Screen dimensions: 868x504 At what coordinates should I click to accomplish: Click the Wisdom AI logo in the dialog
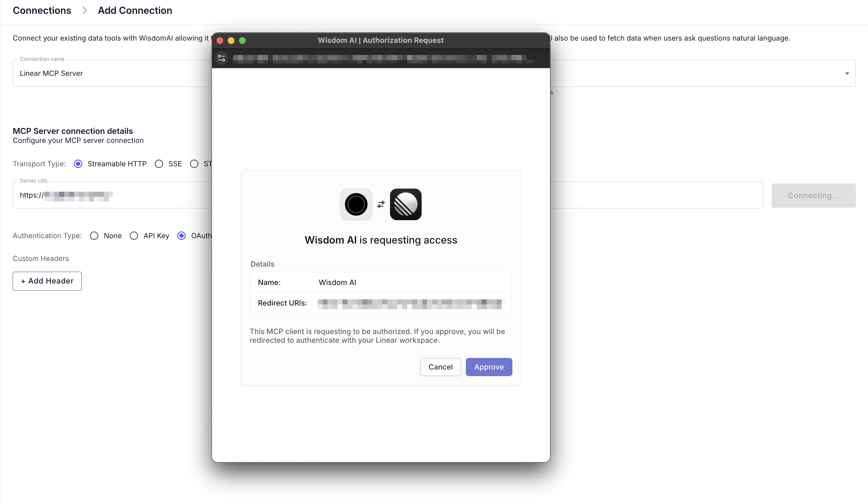pyautogui.click(x=356, y=204)
